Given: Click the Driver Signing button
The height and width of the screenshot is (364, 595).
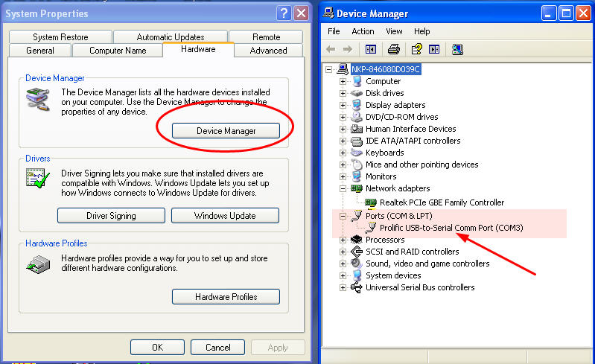Looking at the screenshot, I should 111,215.
